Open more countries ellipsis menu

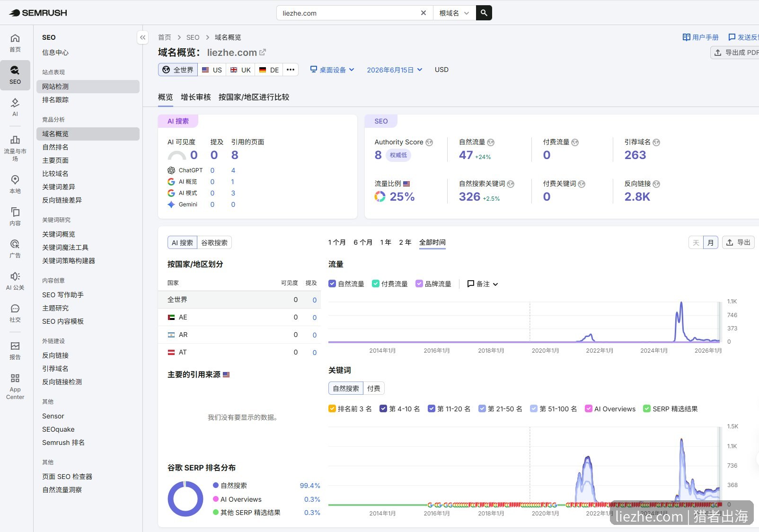(291, 70)
